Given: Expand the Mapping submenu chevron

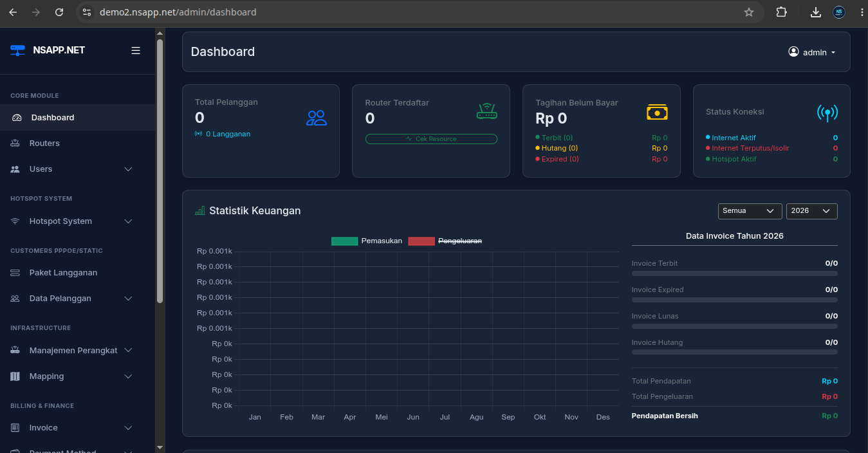Looking at the screenshot, I should pyautogui.click(x=128, y=376).
